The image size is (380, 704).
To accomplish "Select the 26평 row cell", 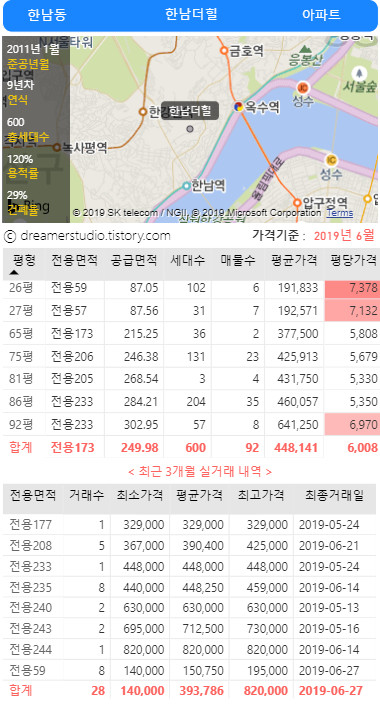I will tap(21, 288).
